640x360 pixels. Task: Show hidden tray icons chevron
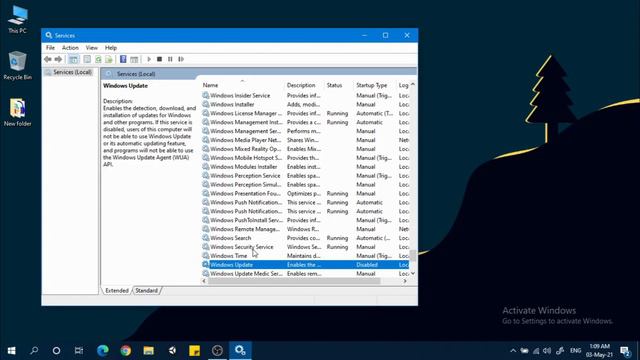tap(513, 351)
